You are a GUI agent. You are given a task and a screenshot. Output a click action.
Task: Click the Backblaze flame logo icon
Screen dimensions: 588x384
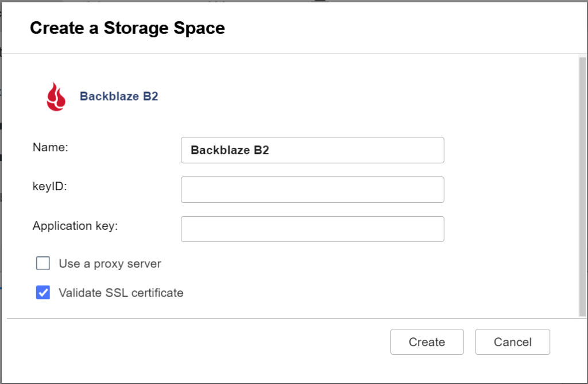tap(56, 97)
